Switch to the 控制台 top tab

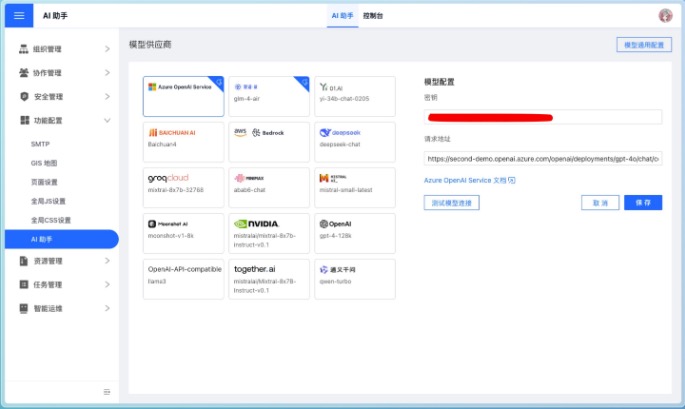click(373, 16)
